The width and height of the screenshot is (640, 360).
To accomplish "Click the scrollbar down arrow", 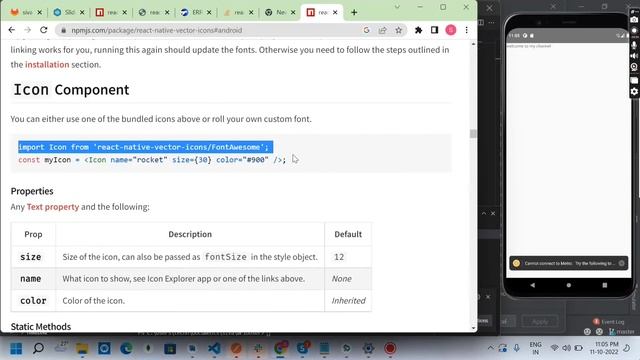I will (x=473, y=328).
